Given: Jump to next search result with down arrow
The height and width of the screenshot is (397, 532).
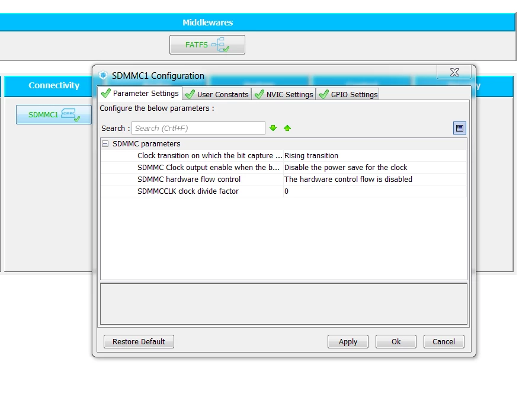Looking at the screenshot, I should (273, 128).
